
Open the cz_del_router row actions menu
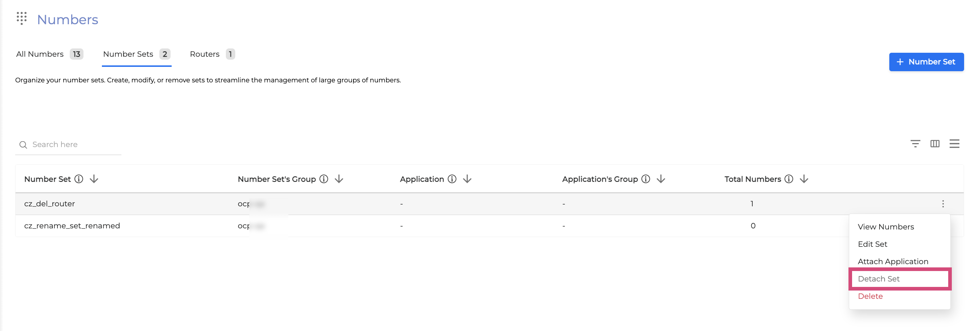pyautogui.click(x=943, y=204)
